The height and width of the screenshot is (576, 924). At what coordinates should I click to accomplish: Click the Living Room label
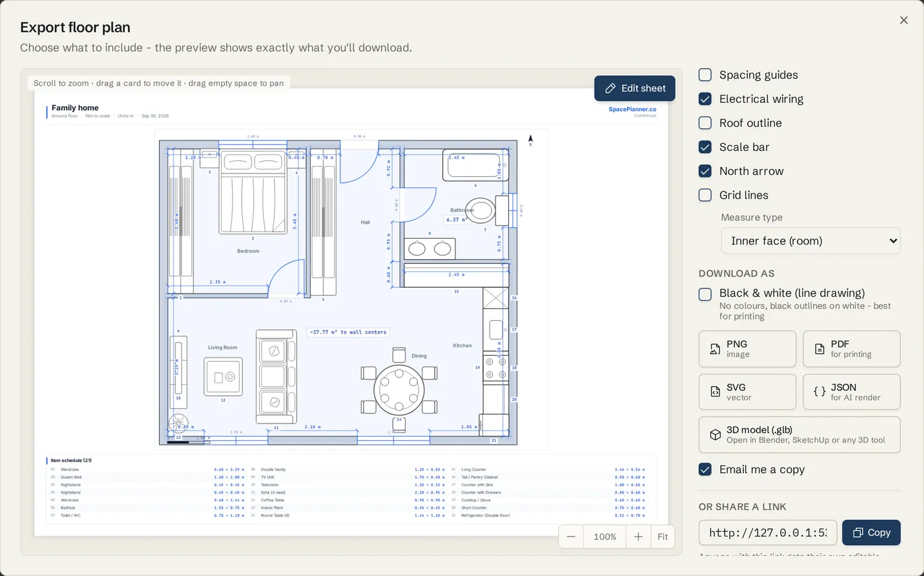tap(222, 348)
